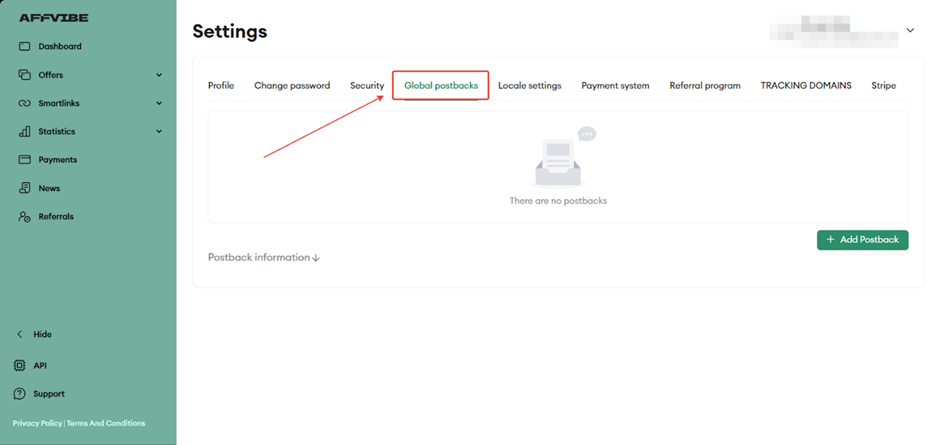Click the Referrals people icon
The image size is (940, 445).
point(25,216)
